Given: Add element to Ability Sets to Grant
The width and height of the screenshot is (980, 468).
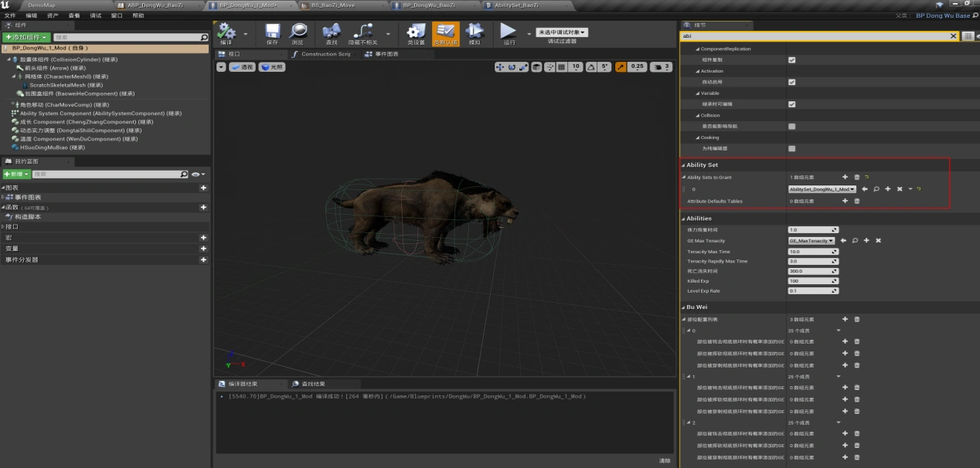Looking at the screenshot, I should pyautogui.click(x=845, y=178).
